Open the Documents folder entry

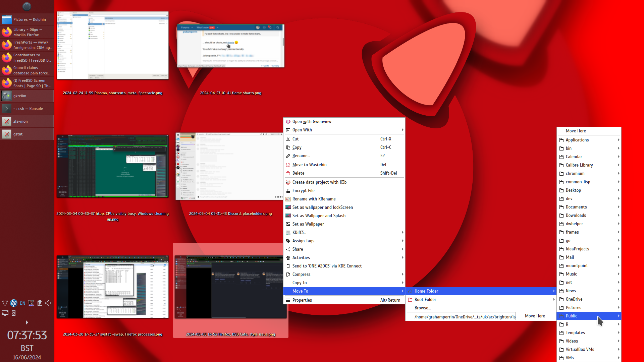(589, 207)
